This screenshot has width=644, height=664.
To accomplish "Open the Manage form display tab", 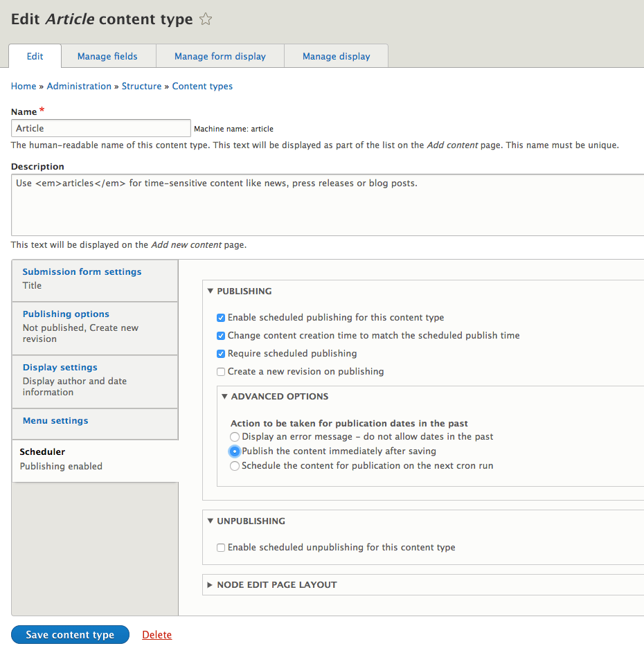I will tap(220, 56).
